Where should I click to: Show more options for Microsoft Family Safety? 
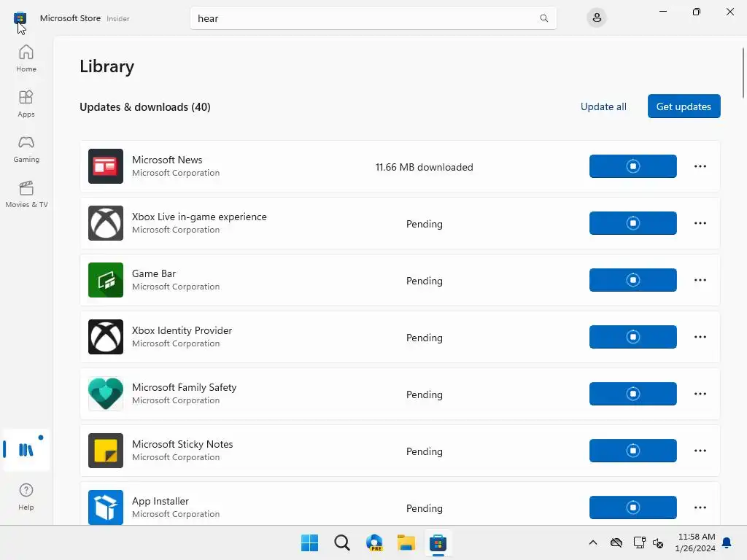click(700, 393)
